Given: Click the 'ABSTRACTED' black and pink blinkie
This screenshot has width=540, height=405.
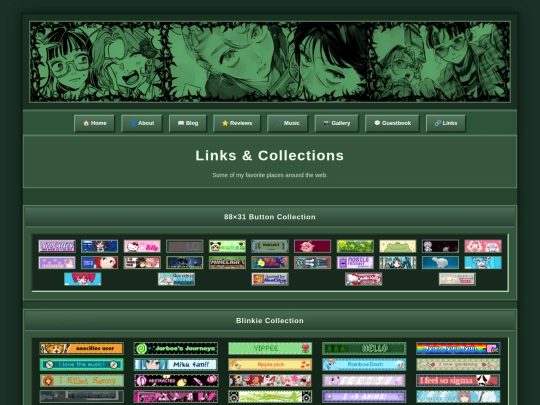Looking at the screenshot, I should point(176,381).
